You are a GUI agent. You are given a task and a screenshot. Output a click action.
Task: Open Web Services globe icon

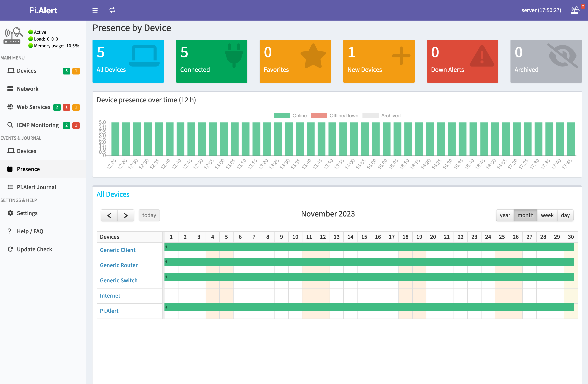tap(10, 107)
